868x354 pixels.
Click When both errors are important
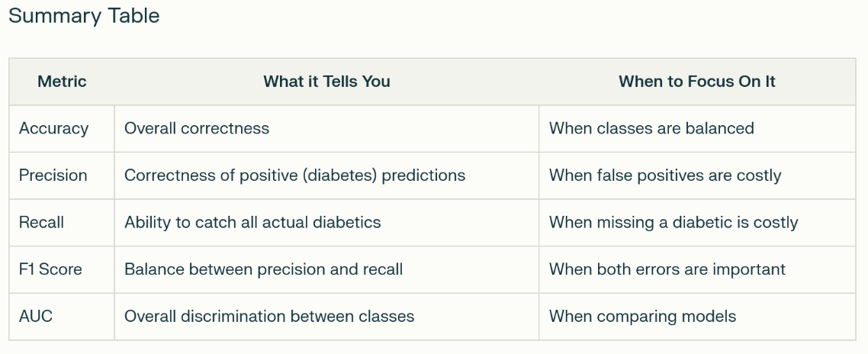667,269
